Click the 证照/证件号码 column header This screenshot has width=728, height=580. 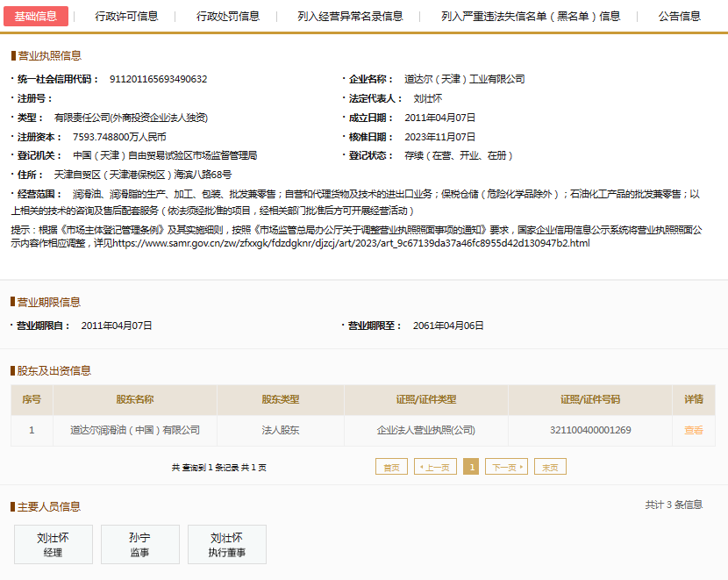point(590,399)
